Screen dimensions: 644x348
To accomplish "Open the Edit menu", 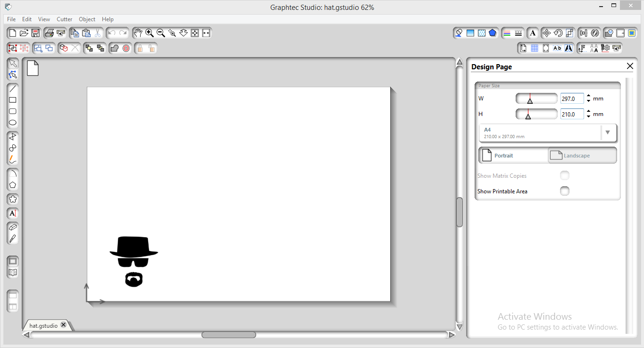I will point(27,19).
